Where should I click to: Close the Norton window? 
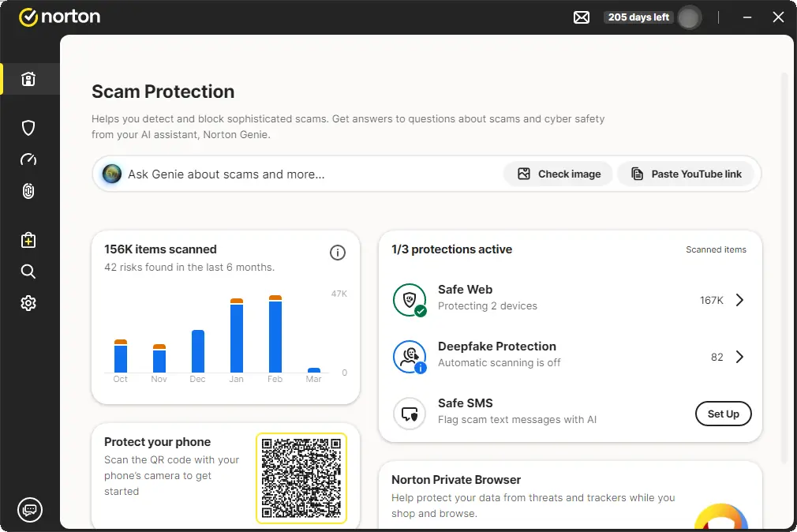click(x=778, y=17)
